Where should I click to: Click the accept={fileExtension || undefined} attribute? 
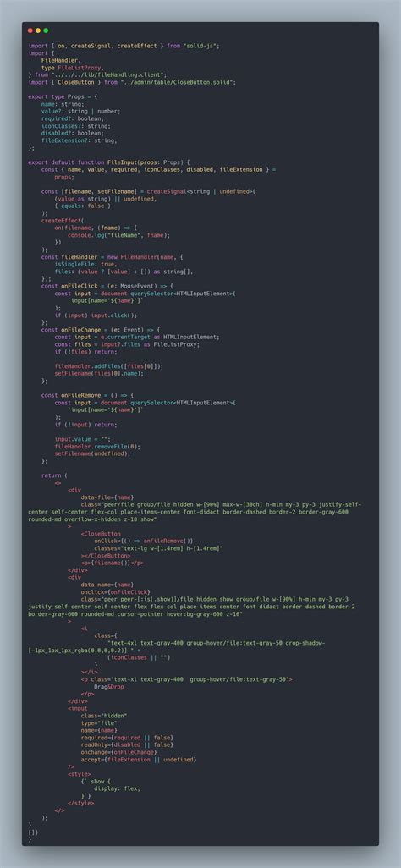click(x=139, y=760)
